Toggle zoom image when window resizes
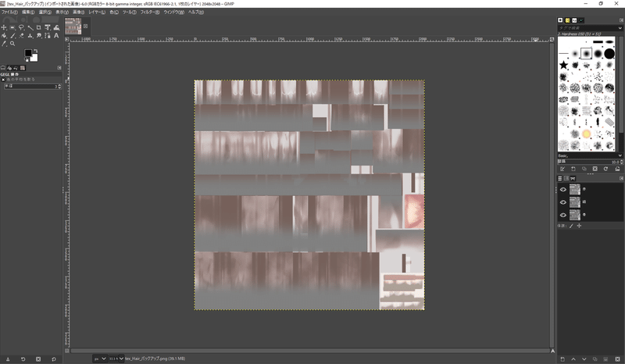 click(552, 40)
